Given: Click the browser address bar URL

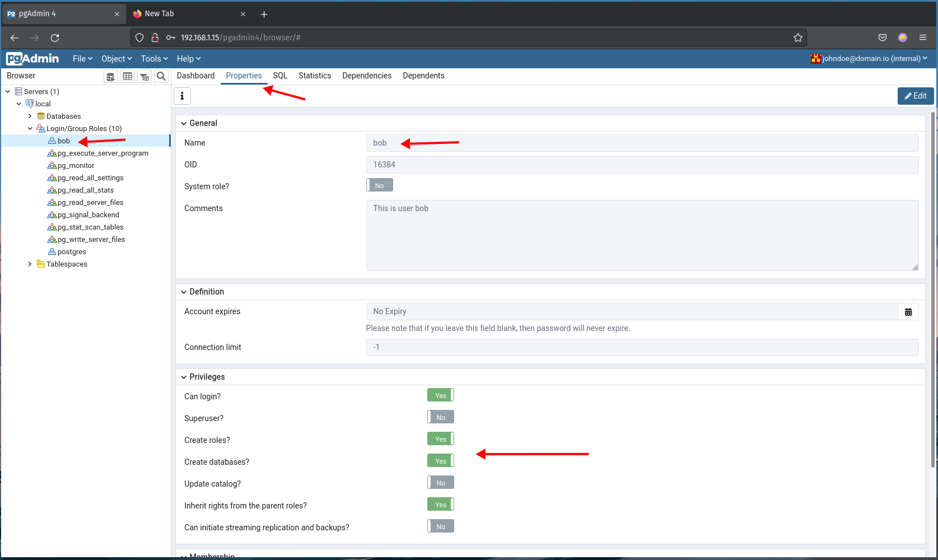Looking at the screenshot, I should 241,38.
